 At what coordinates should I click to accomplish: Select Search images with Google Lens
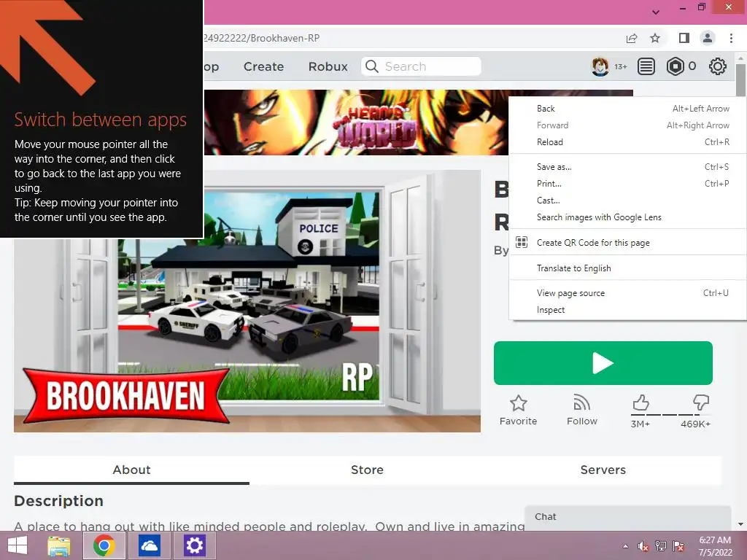627,217
